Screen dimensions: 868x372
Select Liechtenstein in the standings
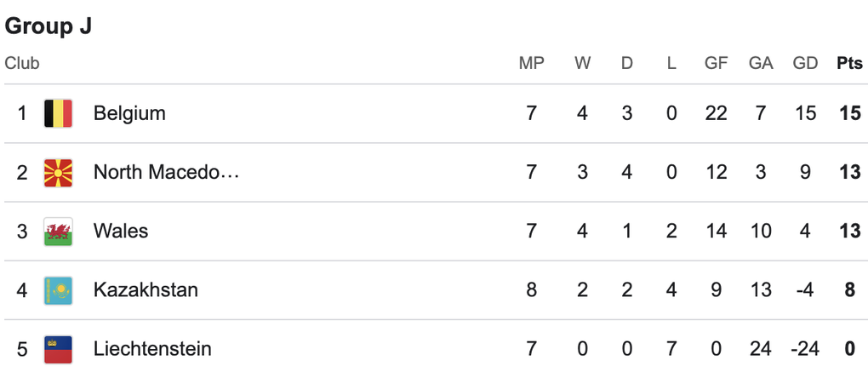152,349
